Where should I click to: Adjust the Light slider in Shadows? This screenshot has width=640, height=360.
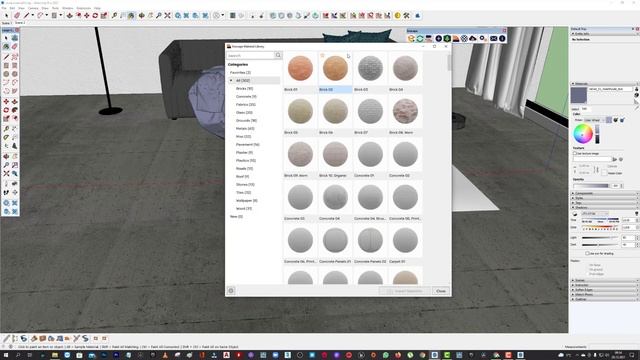click(x=600, y=237)
